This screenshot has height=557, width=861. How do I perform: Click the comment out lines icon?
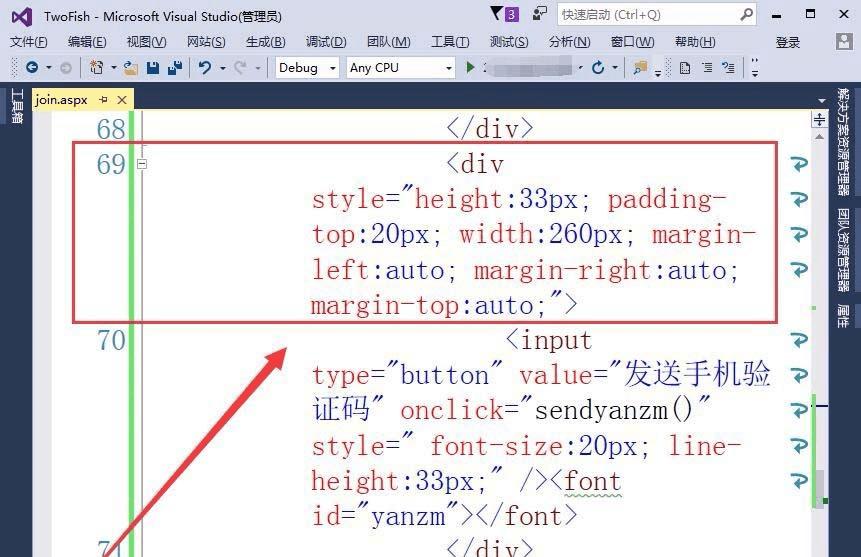click(x=707, y=68)
